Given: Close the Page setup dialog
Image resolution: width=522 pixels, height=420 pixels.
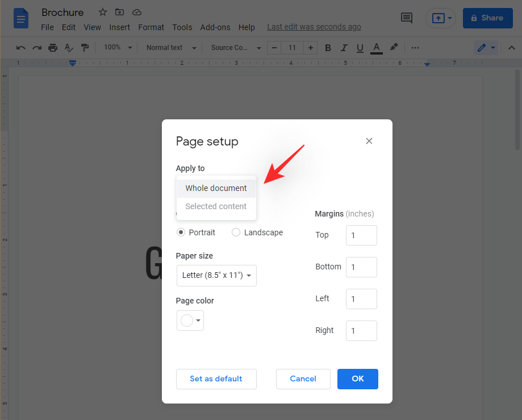Looking at the screenshot, I should 369,141.
